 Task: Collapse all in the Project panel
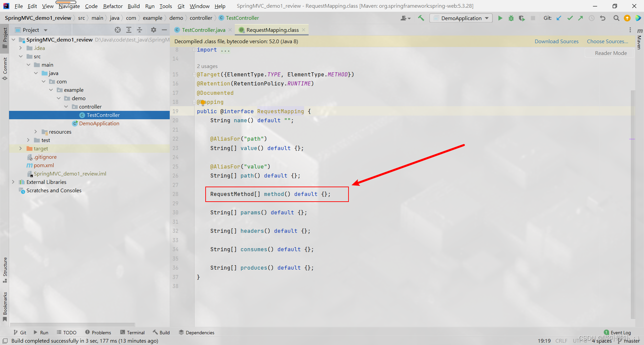pyautogui.click(x=140, y=30)
